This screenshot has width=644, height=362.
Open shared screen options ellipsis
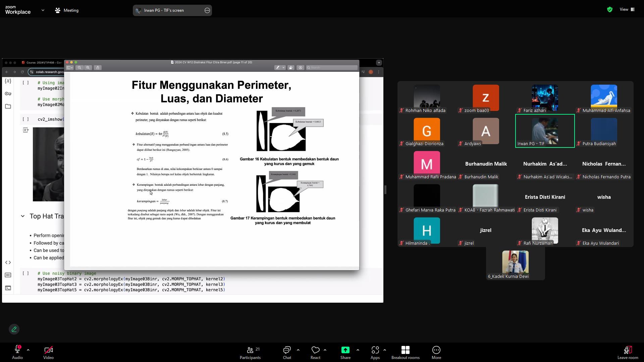[x=207, y=10]
